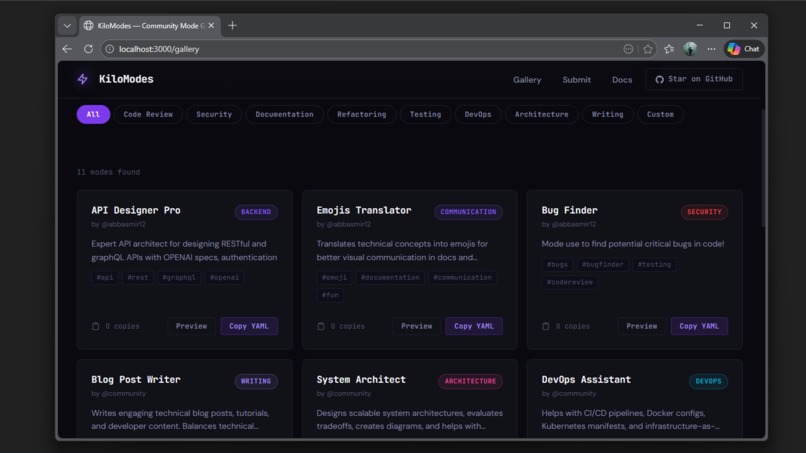Image resolution: width=806 pixels, height=453 pixels.
Task: Open Copilot Chat button
Action: tap(744, 49)
